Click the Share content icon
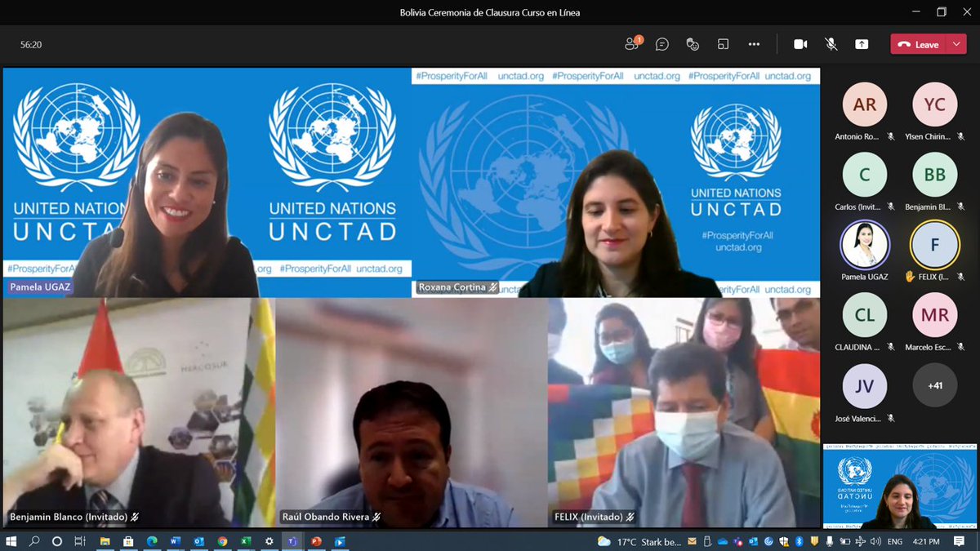This screenshot has width=980, height=551. coord(862,44)
